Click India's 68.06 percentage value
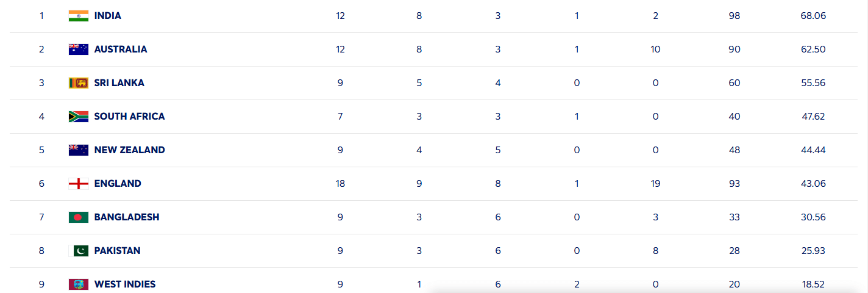Viewport: 868px width, 293px height. click(x=813, y=16)
